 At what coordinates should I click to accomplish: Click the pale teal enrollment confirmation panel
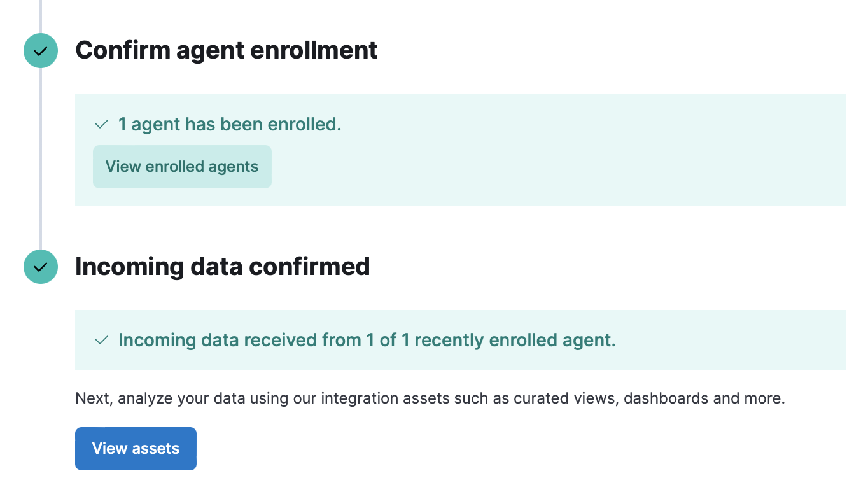tap(460, 149)
